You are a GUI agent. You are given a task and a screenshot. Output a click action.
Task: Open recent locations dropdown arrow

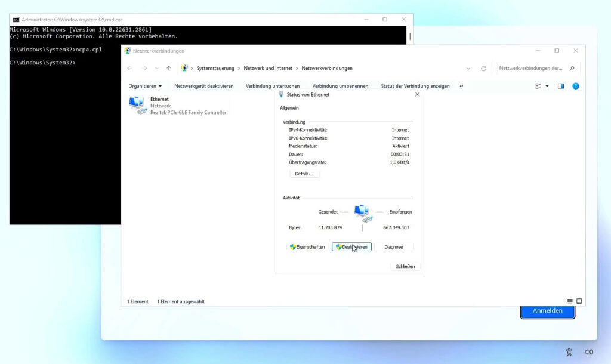(157, 68)
